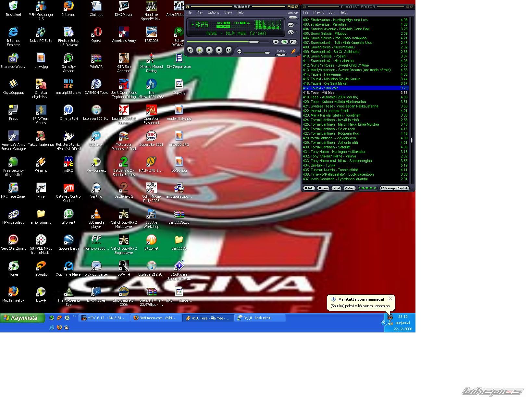Launch GTA San Andreas shortcut
532x399 pixels.
[124, 62]
